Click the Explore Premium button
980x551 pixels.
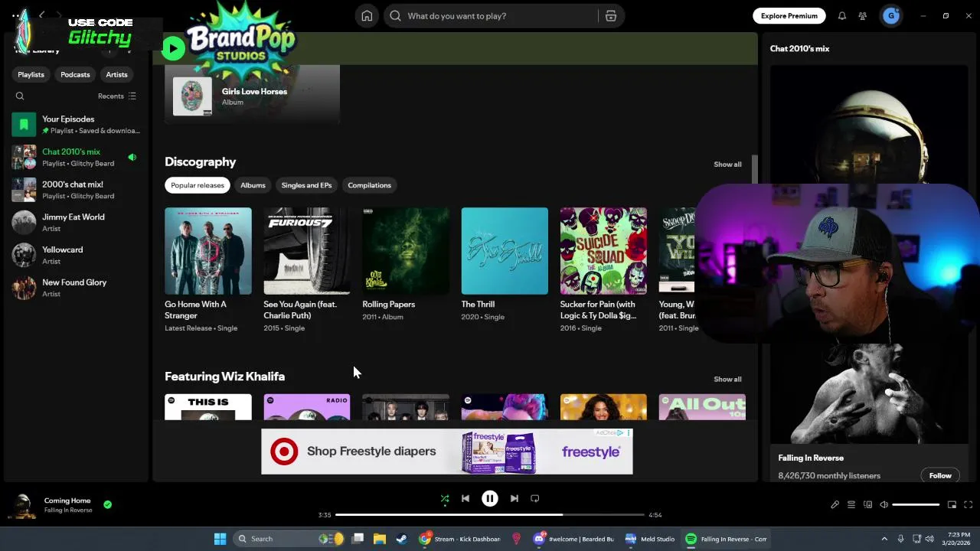click(x=789, y=16)
